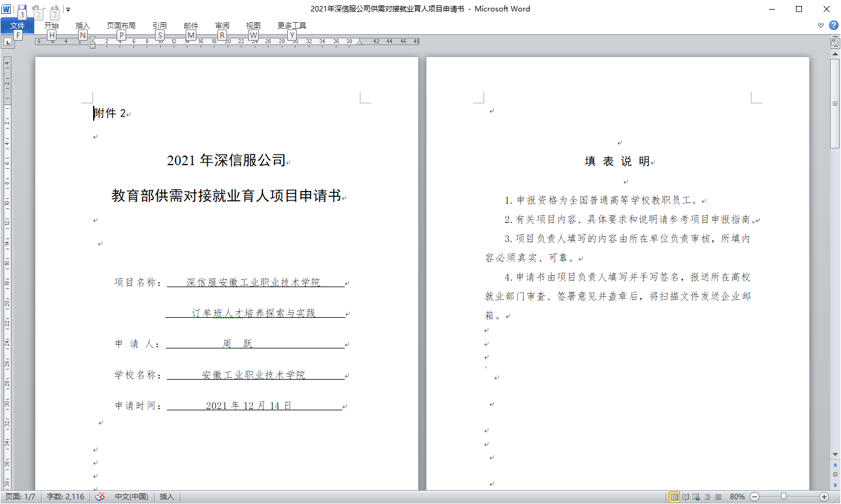This screenshot has width=841, height=504.
Task: Open the 文件 (File) tab
Action: click(17, 26)
